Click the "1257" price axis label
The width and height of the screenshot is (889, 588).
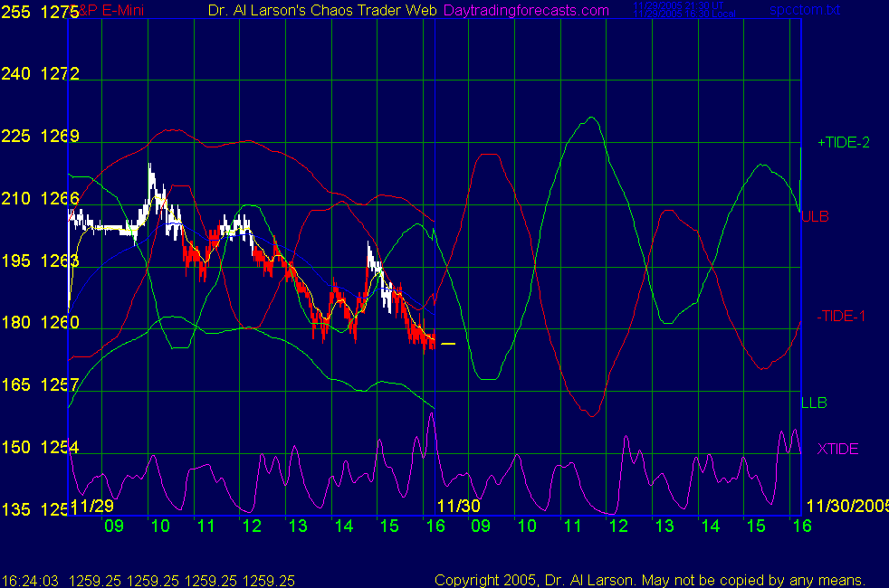coord(60,384)
